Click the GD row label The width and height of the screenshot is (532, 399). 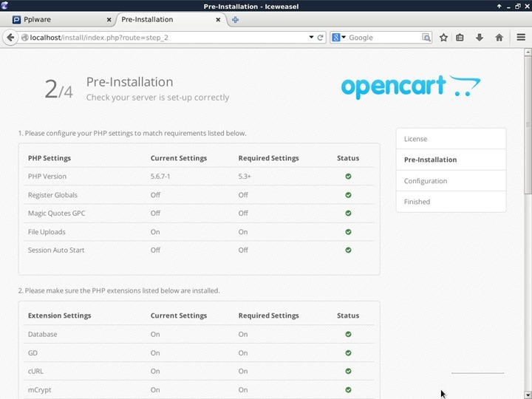tap(33, 353)
